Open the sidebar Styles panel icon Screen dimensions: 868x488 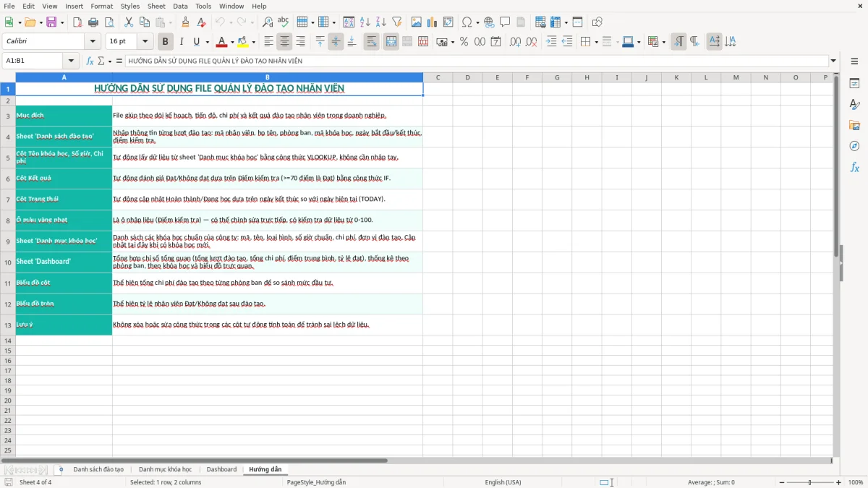(854, 105)
